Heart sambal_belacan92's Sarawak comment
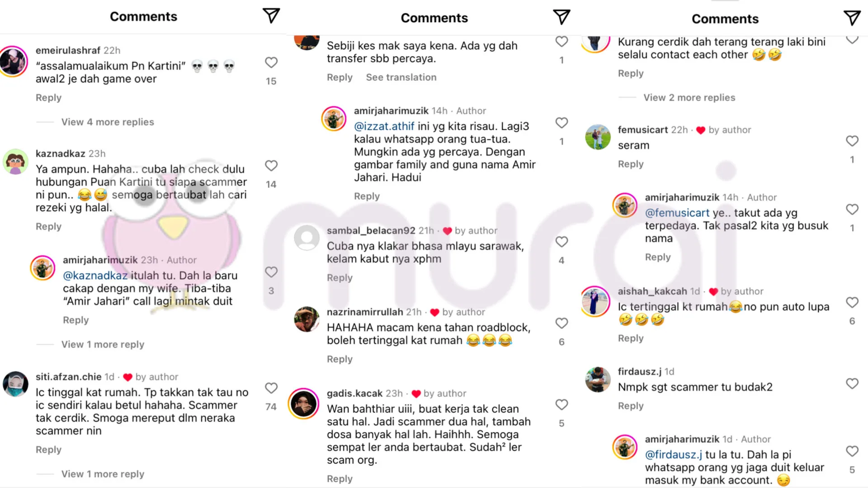The width and height of the screenshot is (868, 488). point(561,242)
